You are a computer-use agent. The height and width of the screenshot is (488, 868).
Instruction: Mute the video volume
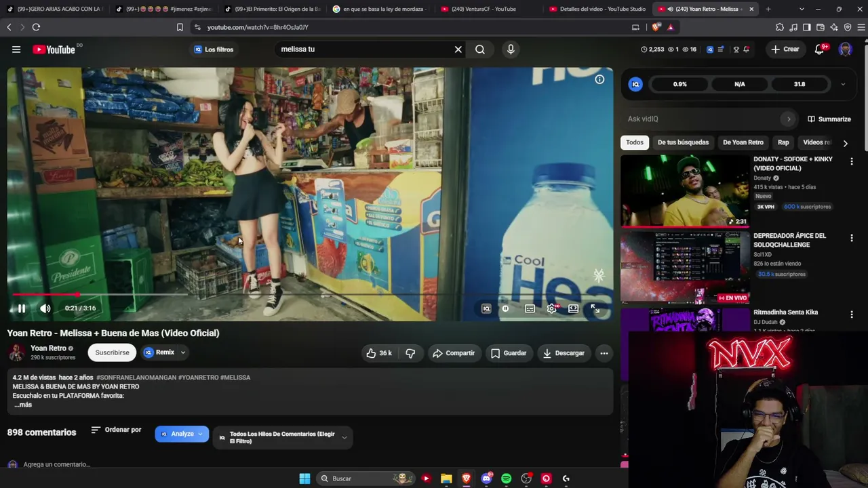click(45, 308)
